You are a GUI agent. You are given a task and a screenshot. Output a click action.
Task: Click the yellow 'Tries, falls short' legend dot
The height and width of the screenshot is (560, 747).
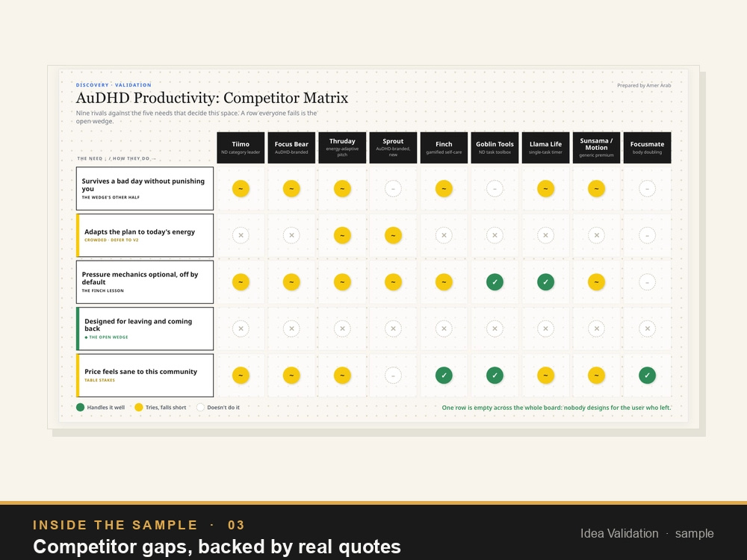point(139,407)
